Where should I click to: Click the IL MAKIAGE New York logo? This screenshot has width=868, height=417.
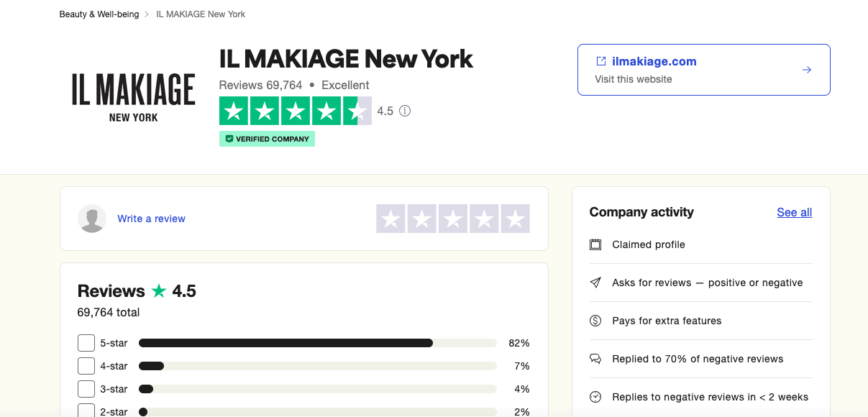(x=134, y=96)
